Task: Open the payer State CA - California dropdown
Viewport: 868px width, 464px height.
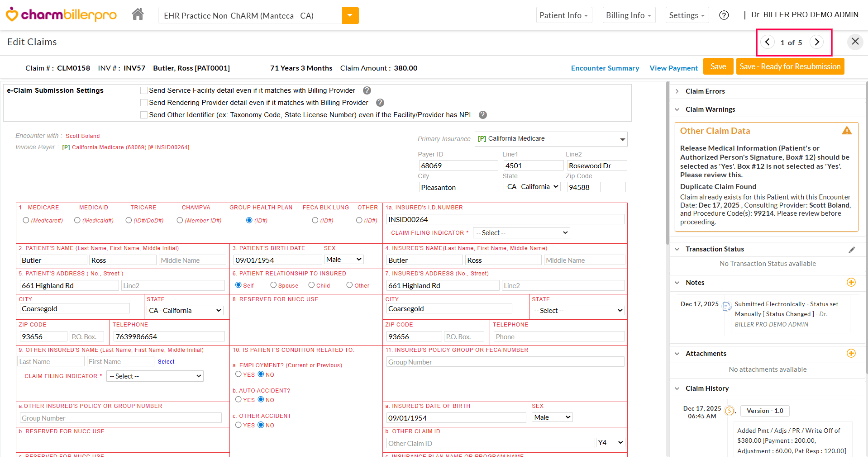Action: point(532,187)
